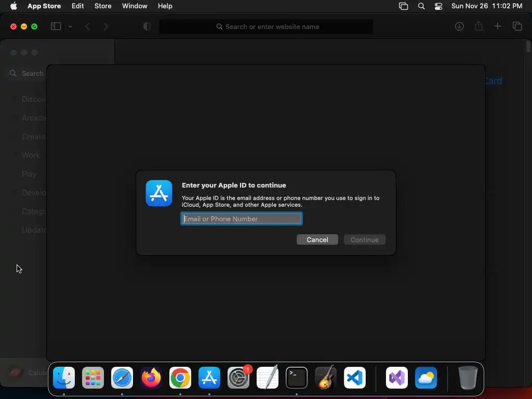
Task: Open Control Center in menu bar
Action: coord(438,6)
